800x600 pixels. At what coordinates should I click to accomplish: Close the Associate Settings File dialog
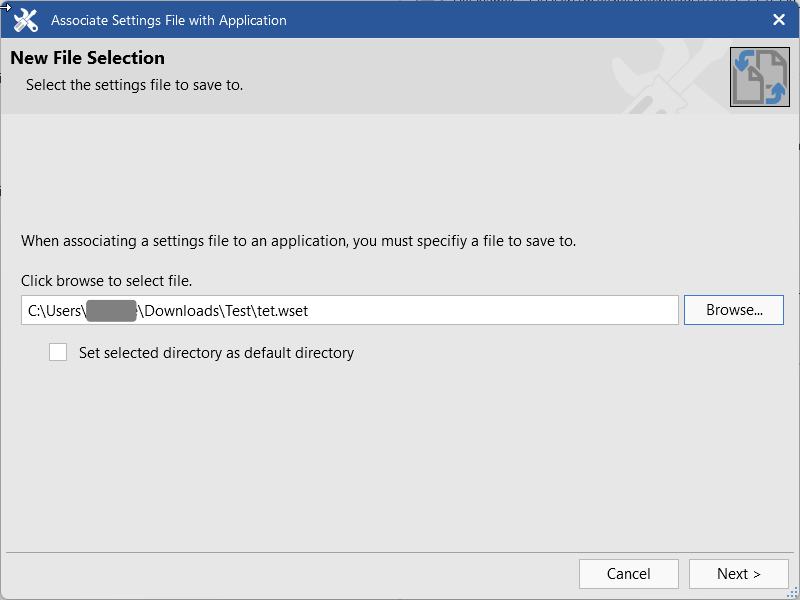point(779,19)
